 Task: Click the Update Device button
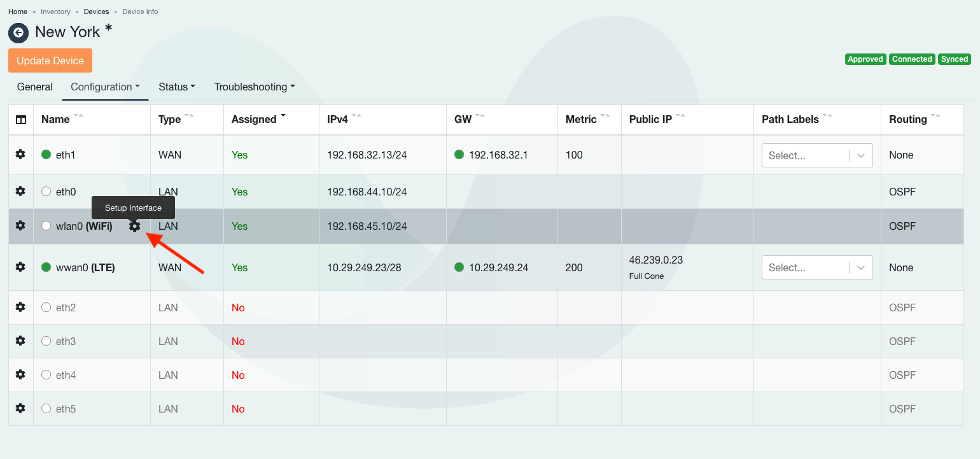[50, 60]
